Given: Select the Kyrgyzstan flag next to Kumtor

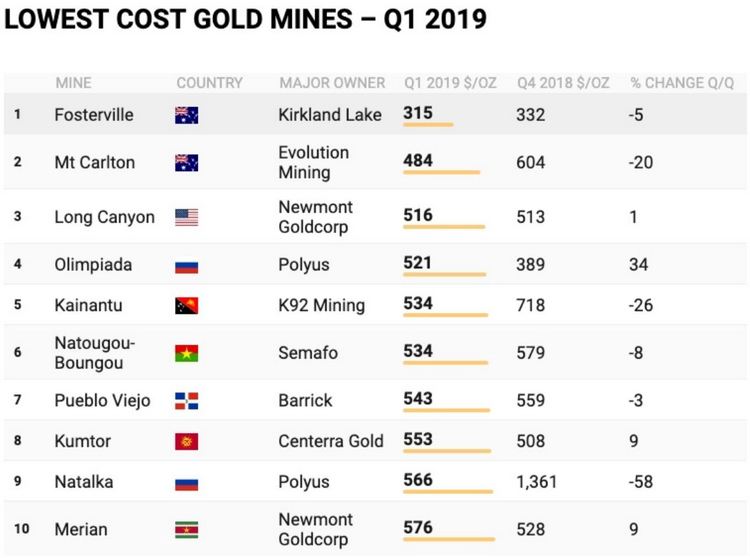Looking at the screenshot, I should [187, 441].
